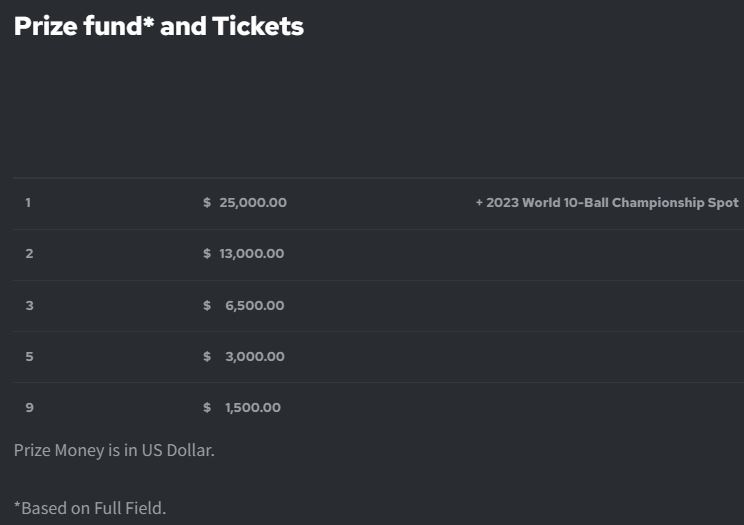Click the 13,000.00 prize amount
The height and width of the screenshot is (525, 744).
point(251,254)
